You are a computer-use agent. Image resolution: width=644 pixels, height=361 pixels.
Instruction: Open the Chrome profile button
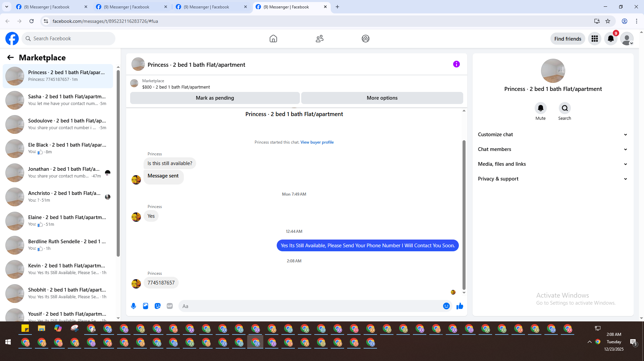[625, 21]
